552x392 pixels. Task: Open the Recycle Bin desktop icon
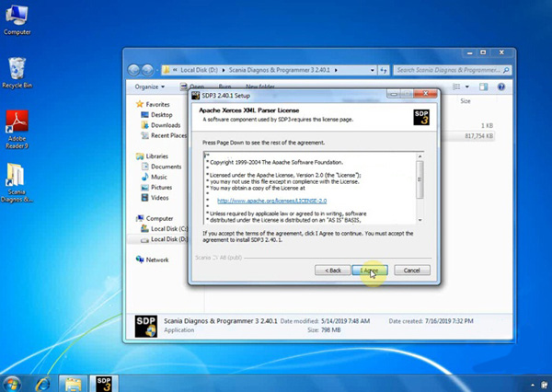[17, 72]
